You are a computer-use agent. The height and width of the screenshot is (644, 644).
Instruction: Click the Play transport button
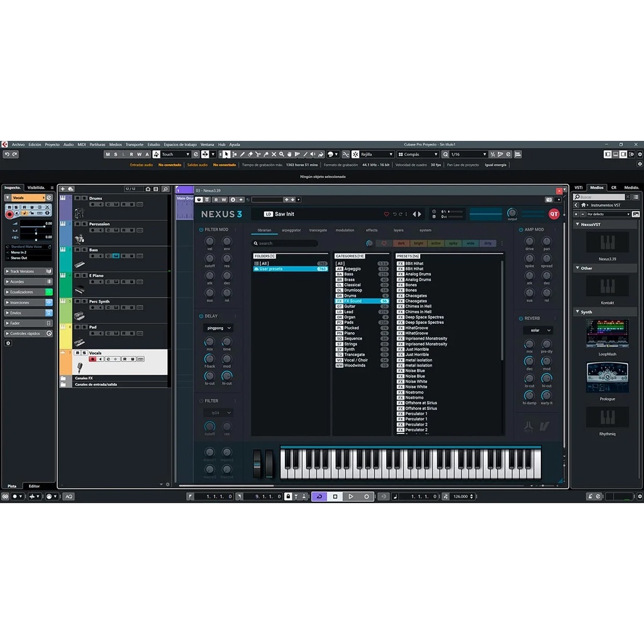coord(351,497)
